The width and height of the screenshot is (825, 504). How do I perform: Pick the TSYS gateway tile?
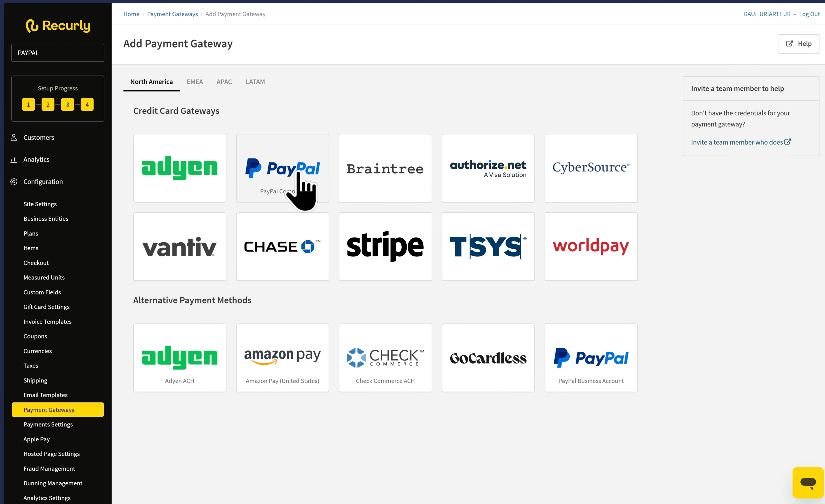488,246
